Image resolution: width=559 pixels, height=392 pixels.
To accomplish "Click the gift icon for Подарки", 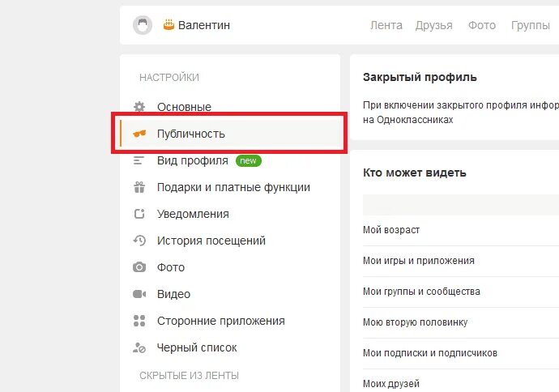I will tap(139, 187).
